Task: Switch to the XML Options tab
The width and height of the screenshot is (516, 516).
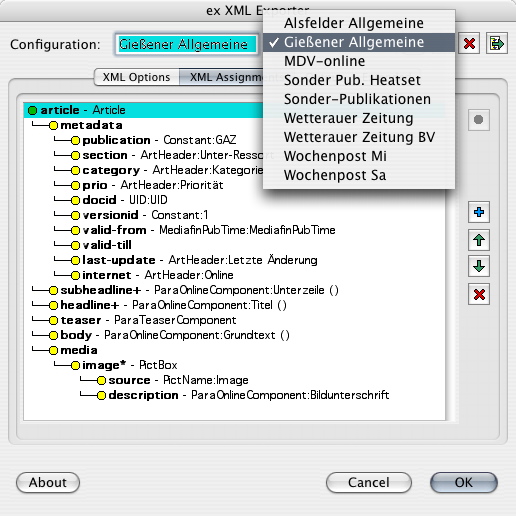Action: click(137, 77)
